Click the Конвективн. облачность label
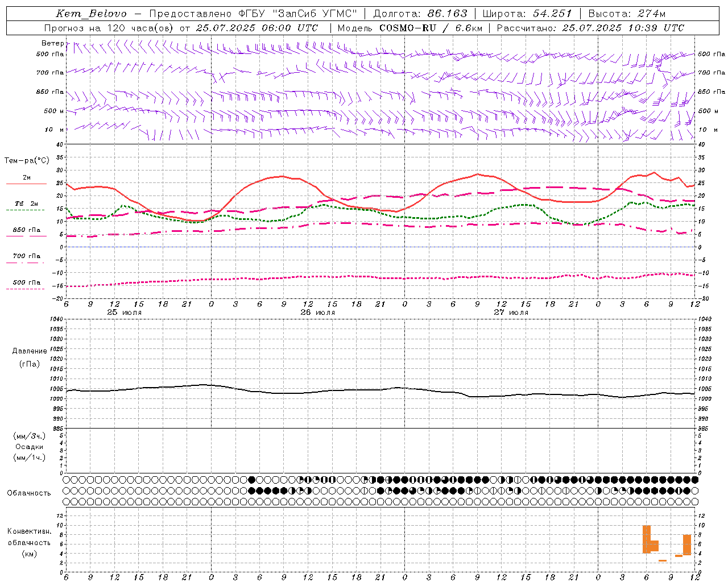Screen dimensions: 728x582 click(30, 537)
